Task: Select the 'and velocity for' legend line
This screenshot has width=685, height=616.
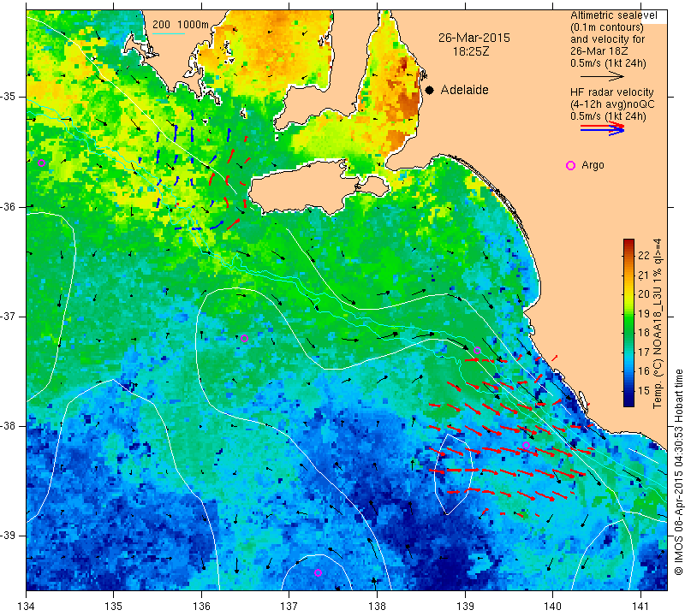Action: click(x=608, y=39)
